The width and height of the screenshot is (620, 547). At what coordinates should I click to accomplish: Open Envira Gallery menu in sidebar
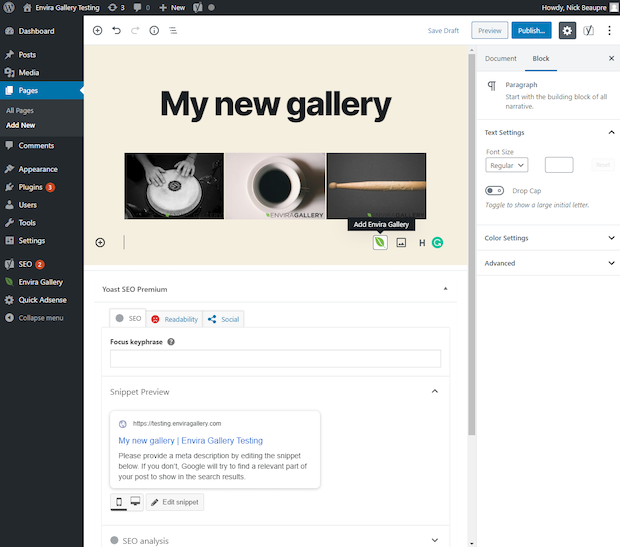(42, 282)
